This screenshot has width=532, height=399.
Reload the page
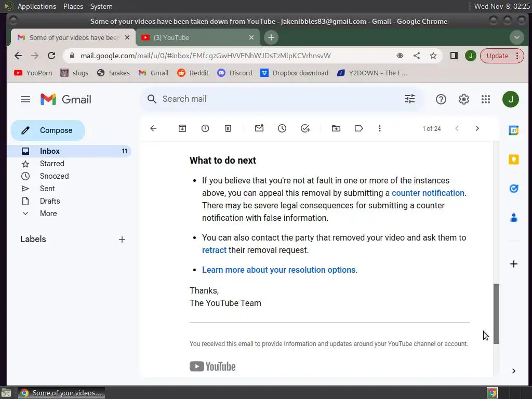pos(51,56)
